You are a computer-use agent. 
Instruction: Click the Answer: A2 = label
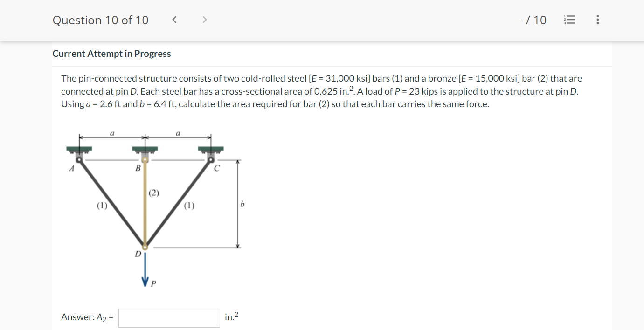[87, 317]
